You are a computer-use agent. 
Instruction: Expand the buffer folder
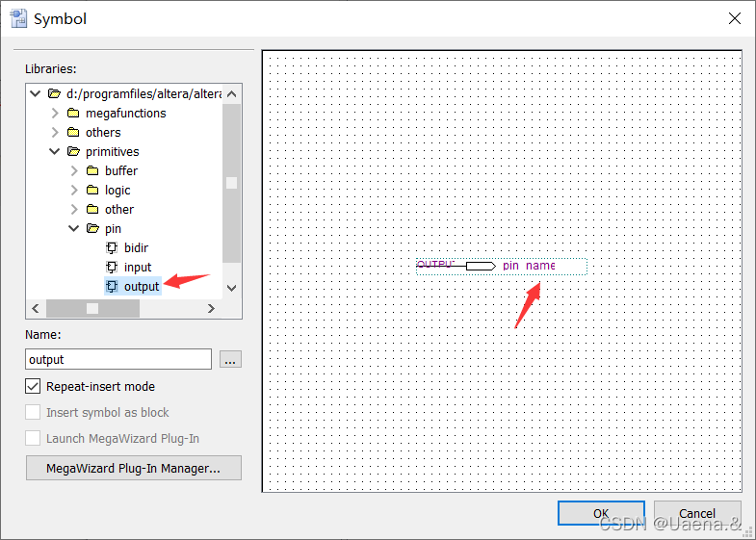pos(74,170)
